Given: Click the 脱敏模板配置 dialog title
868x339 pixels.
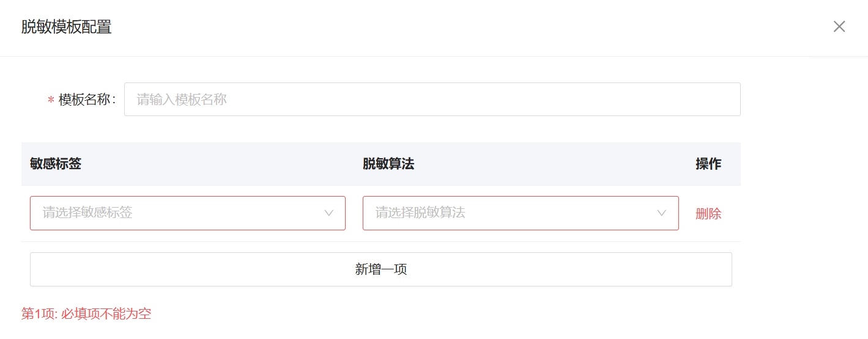Looking at the screenshot, I should [x=66, y=27].
